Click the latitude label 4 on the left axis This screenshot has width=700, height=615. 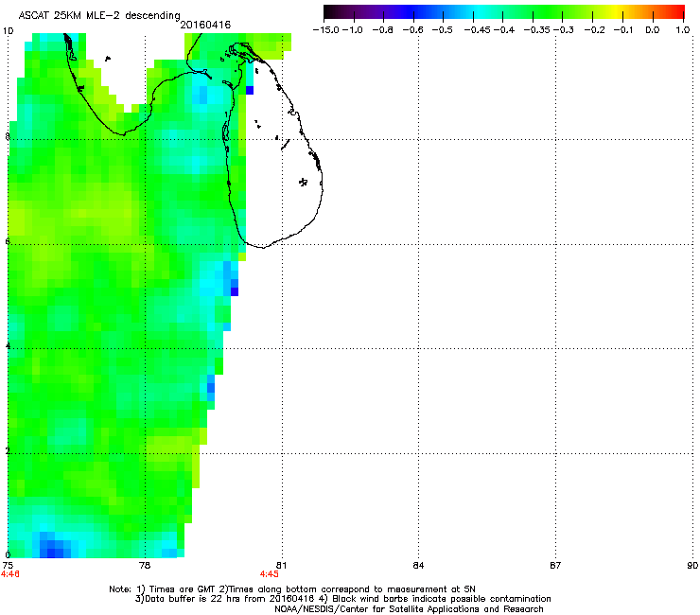click(8, 346)
